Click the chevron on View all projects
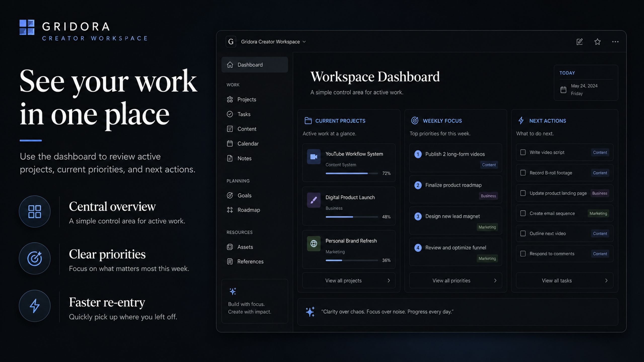 pyautogui.click(x=389, y=281)
